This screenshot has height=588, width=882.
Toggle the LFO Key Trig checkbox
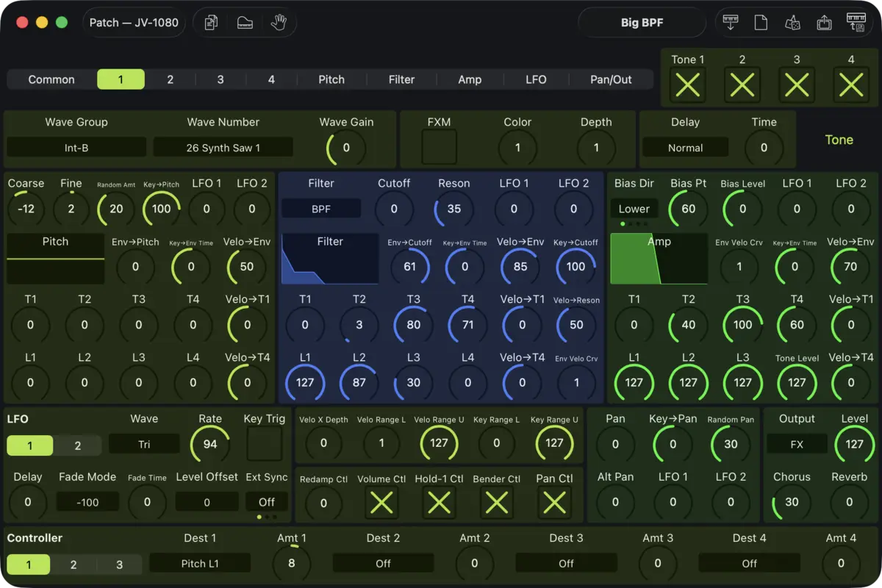pos(265,443)
